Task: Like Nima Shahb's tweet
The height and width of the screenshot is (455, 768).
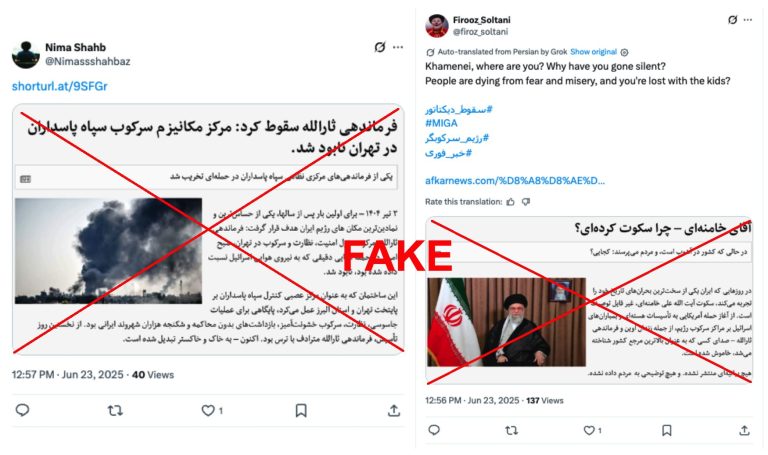Action: point(208,410)
